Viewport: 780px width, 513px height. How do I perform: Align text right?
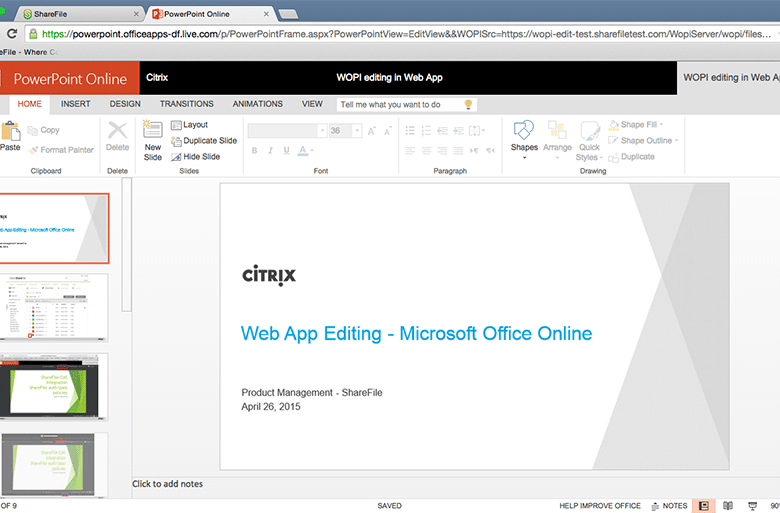pyautogui.click(x=442, y=150)
